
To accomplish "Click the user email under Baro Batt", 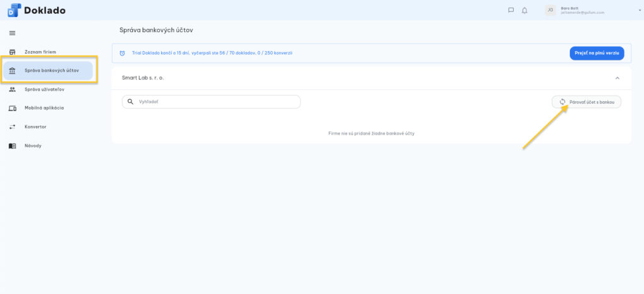I will (582, 13).
